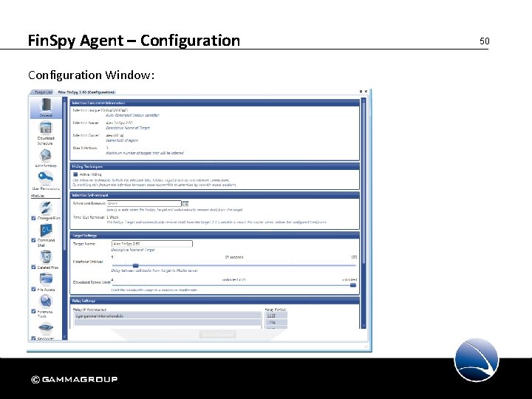
Task: Open the Keylogger keyboard icon
Action: (46, 328)
